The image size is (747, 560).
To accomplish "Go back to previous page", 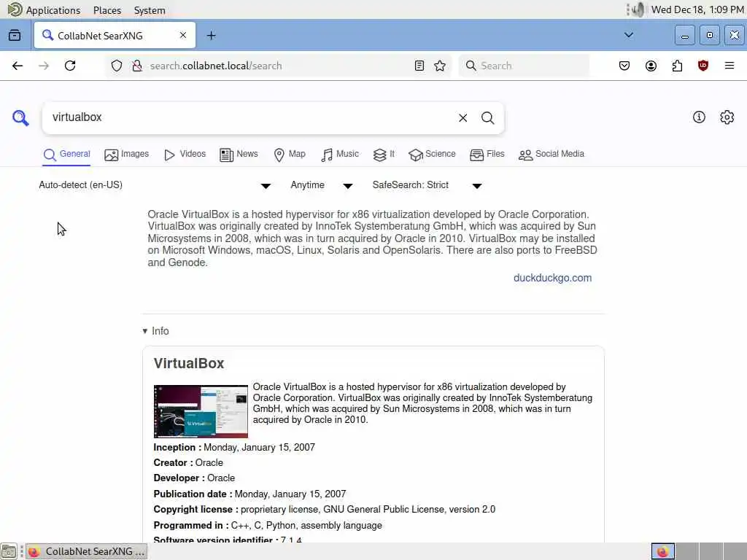I will coord(18,66).
